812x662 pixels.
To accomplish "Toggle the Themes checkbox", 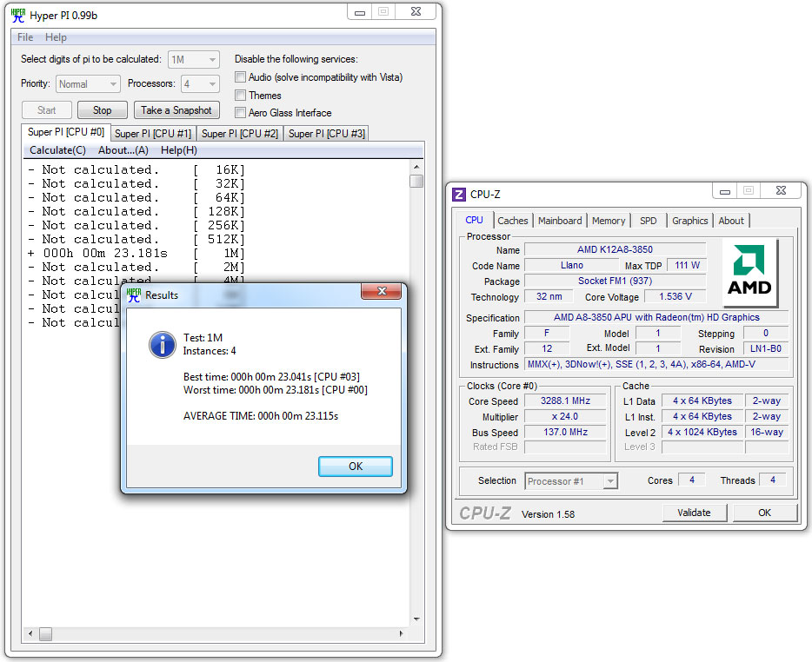I will 241,96.
